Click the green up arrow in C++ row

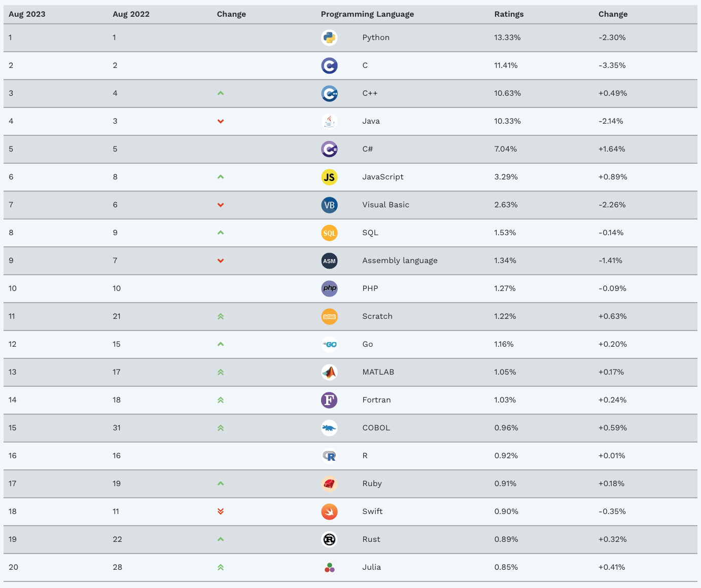[221, 93]
